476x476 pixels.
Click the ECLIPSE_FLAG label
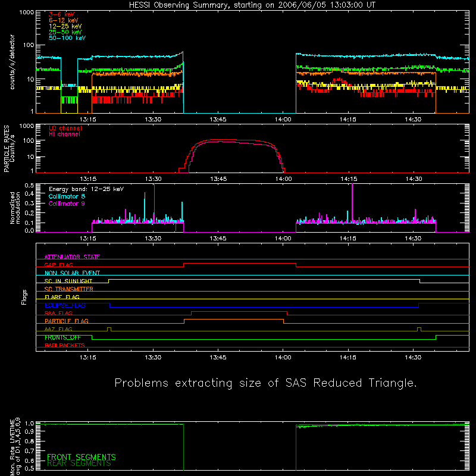pyautogui.click(x=65, y=305)
